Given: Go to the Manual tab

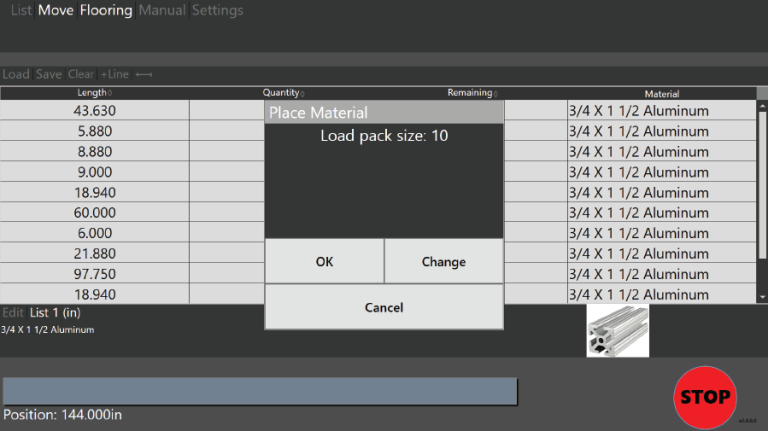Looking at the screenshot, I should 162,10.
